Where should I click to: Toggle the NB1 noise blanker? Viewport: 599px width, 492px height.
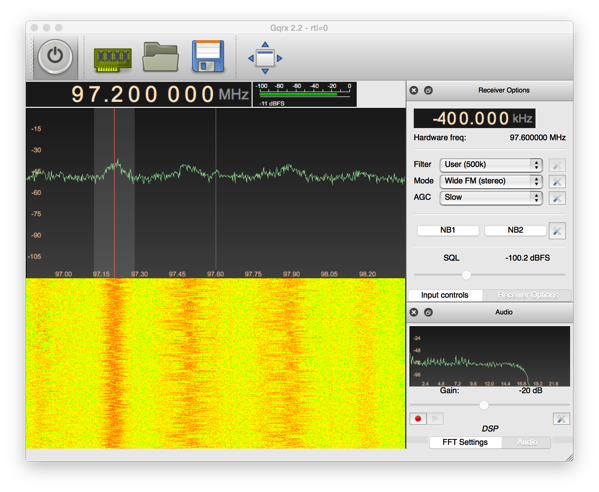(x=448, y=230)
